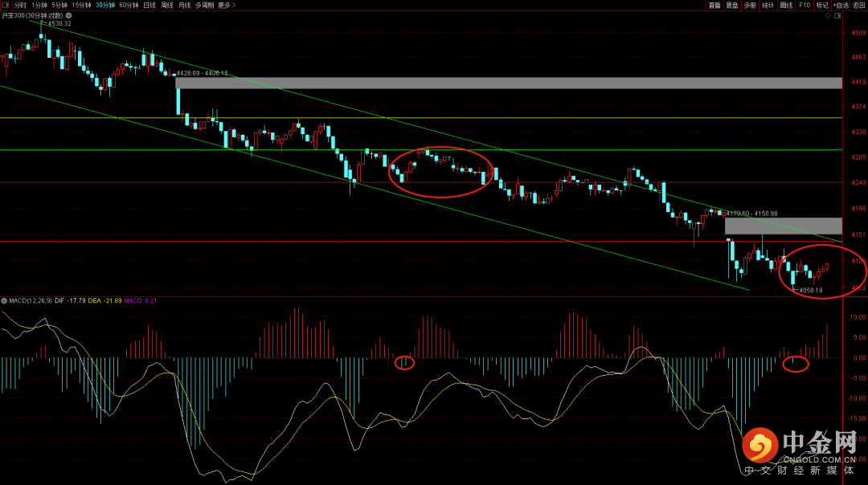
Task: Add stock via +自选 button
Action: click(x=841, y=5)
